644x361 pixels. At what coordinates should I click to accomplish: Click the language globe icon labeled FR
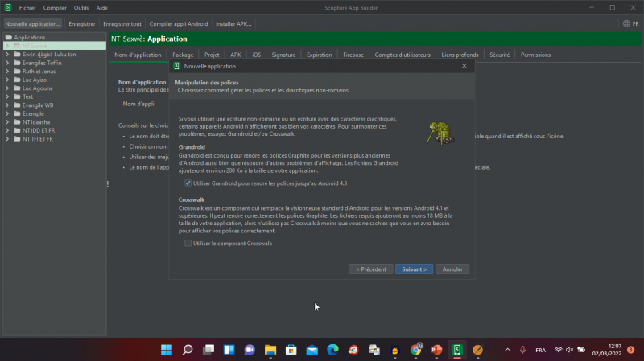pyautogui.click(x=630, y=23)
